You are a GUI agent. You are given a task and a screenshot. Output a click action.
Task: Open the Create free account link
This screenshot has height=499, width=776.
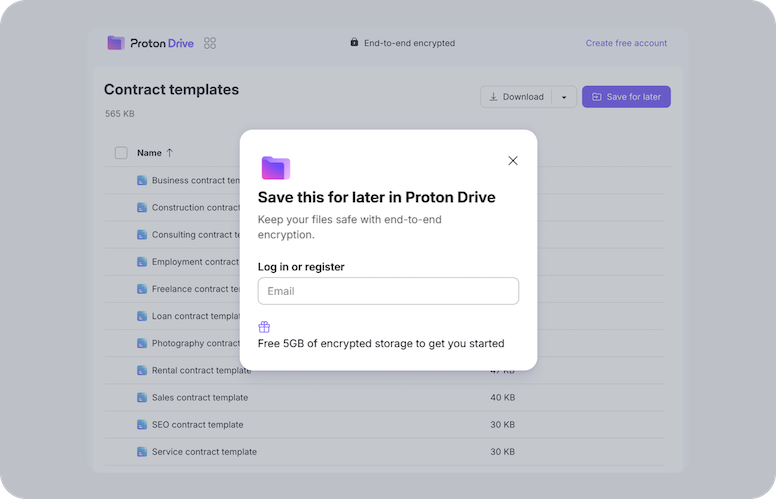[626, 43]
